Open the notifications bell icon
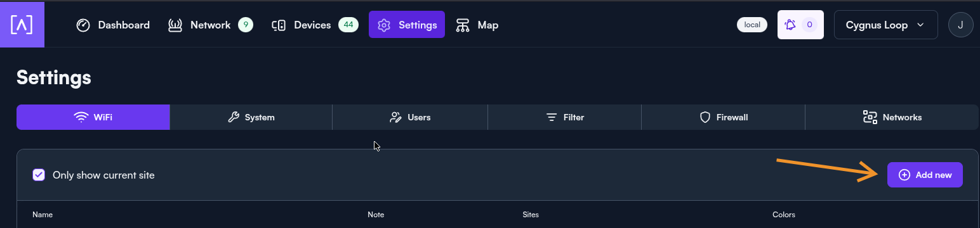The height and width of the screenshot is (228, 980). point(790,25)
